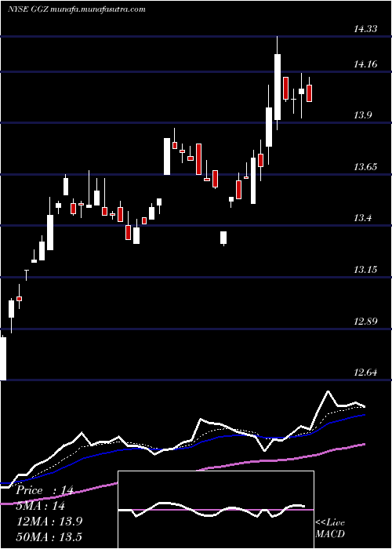Select the 14.16 price level label
Screen dimensions: 392x549
[x=365, y=64]
